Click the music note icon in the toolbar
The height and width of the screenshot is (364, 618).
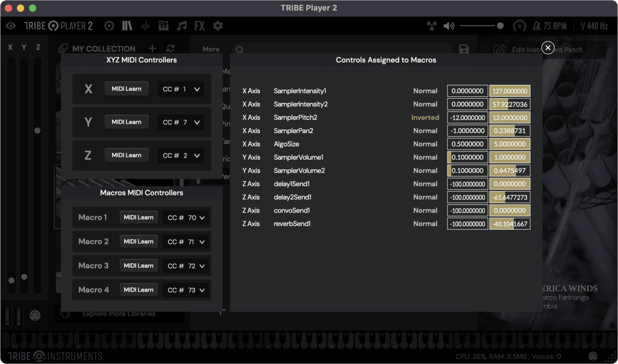181,26
